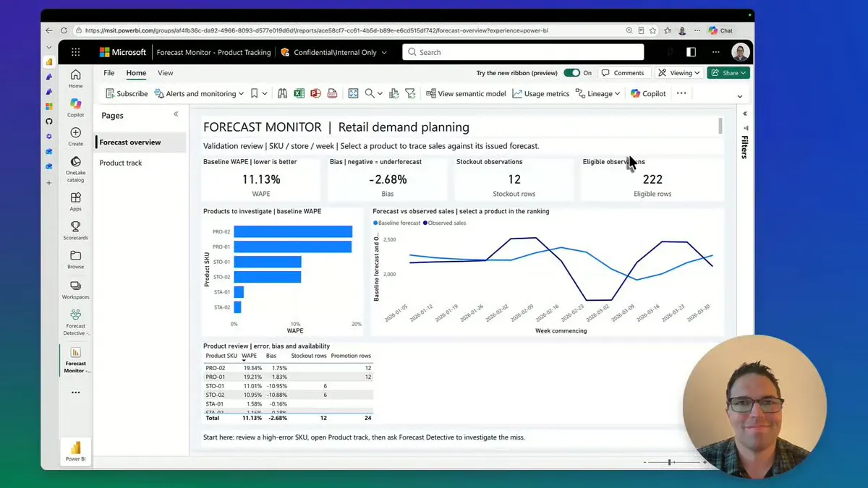Image resolution: width=868 pixels, height=488 pixels.
Task: Open Usage metrics
Action: click(x=541, y=93)
